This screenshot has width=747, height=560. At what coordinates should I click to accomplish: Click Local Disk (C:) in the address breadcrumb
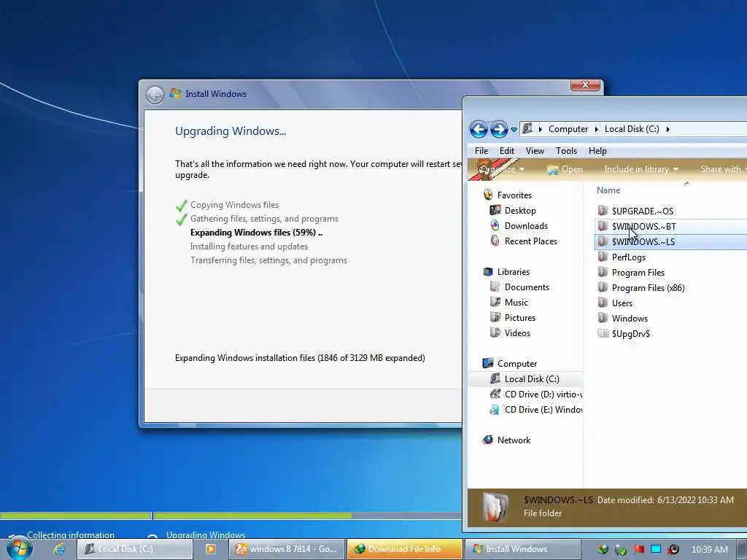pos(632,129)
